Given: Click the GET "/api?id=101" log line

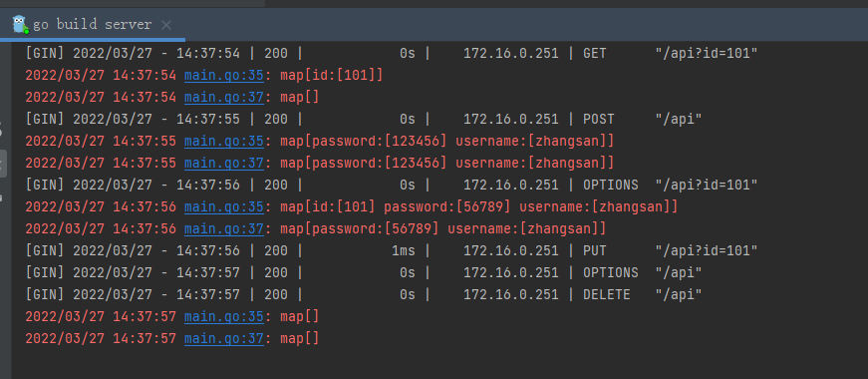Looking at the screenshot, I should 392,53.
